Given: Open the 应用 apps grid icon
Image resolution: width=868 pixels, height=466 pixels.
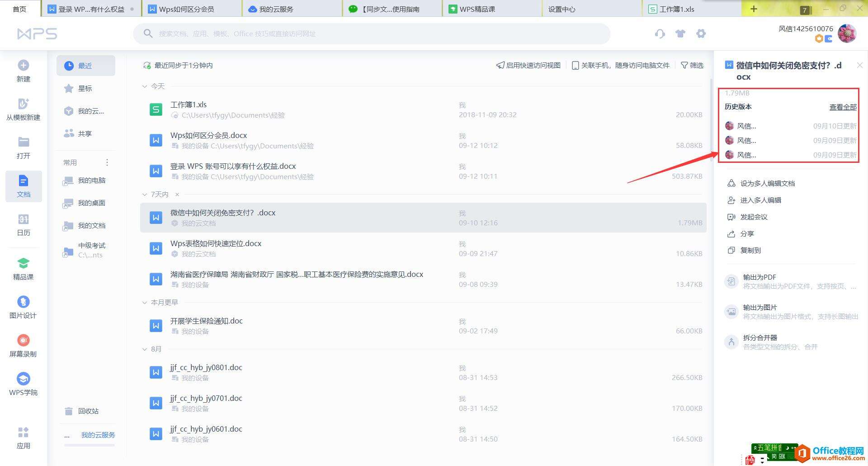Looking at the screenshot, I should coord(24,432).
